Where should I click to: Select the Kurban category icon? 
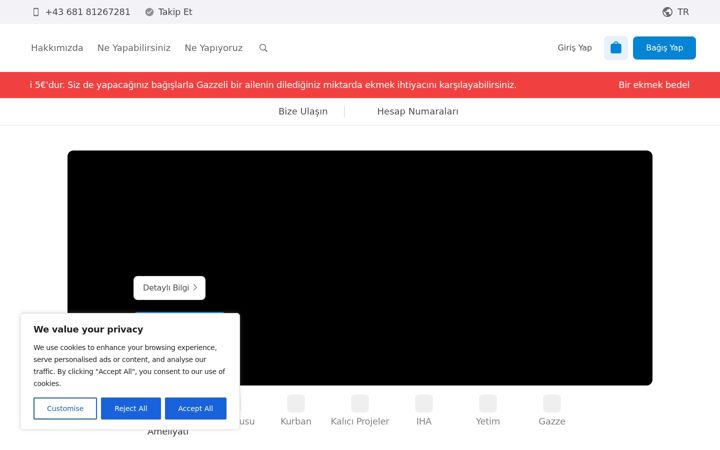coord(296,403)
